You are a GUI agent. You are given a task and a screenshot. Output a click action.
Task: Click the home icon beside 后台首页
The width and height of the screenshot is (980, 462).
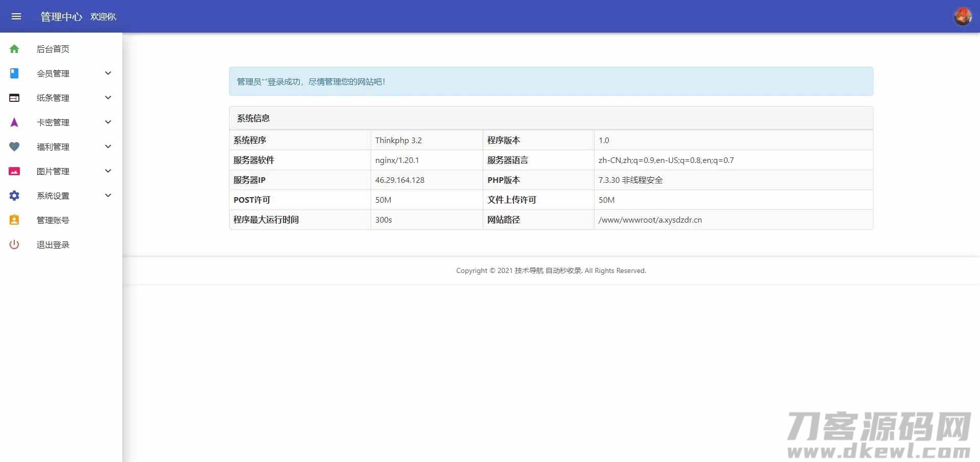point(14,49)
